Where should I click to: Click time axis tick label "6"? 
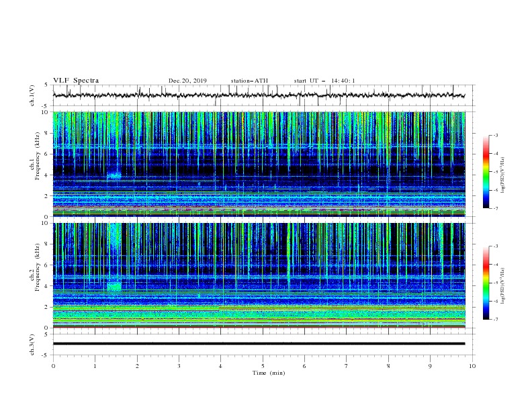304,366
